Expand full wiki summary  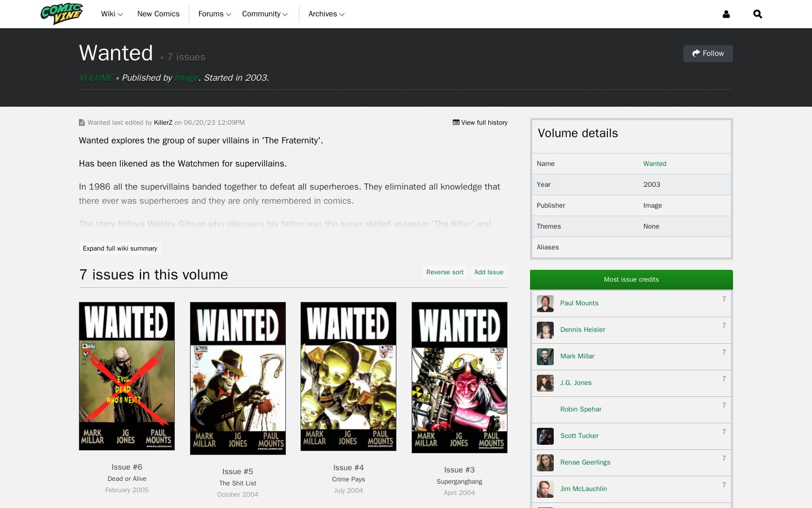click(x=120, y=248)
